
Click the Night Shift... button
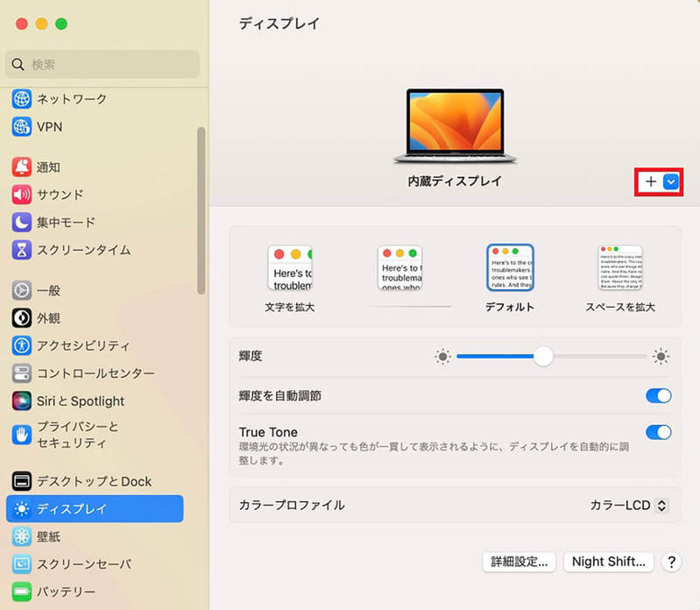pyautogui.click(x=609, y=562)
